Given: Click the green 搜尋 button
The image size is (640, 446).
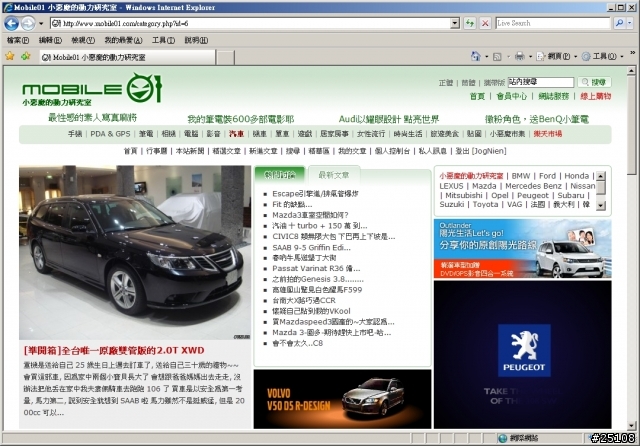Looking at the screenshot, I should (594, 82).
